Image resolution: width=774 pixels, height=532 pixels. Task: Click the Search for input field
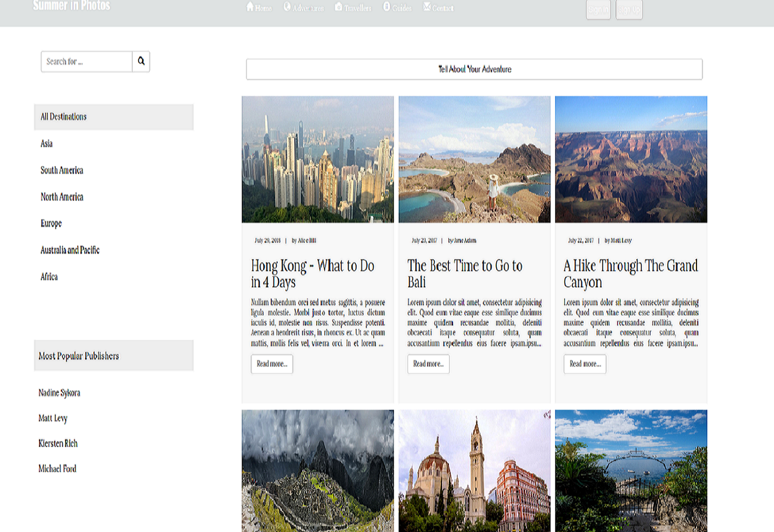[86, 61]
